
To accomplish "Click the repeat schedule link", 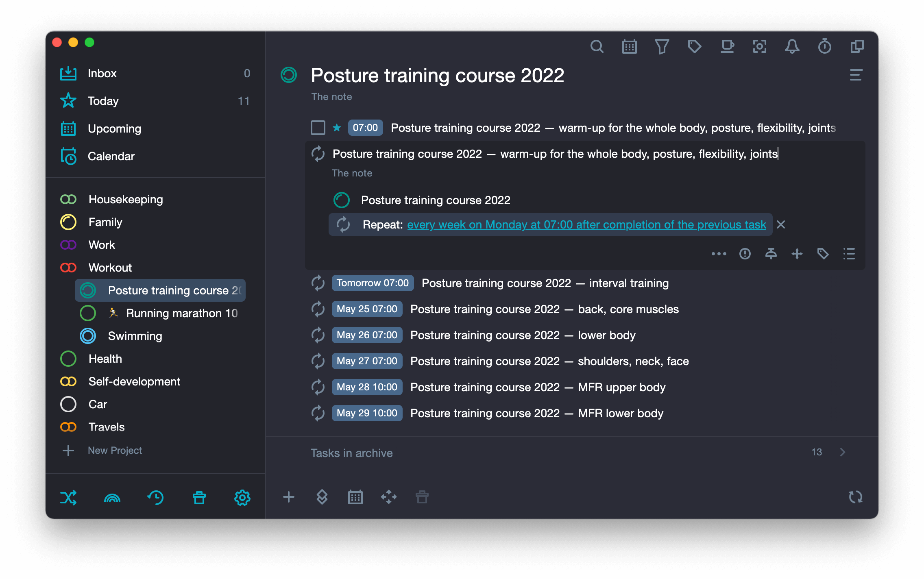I will click(x=586, y=224).
